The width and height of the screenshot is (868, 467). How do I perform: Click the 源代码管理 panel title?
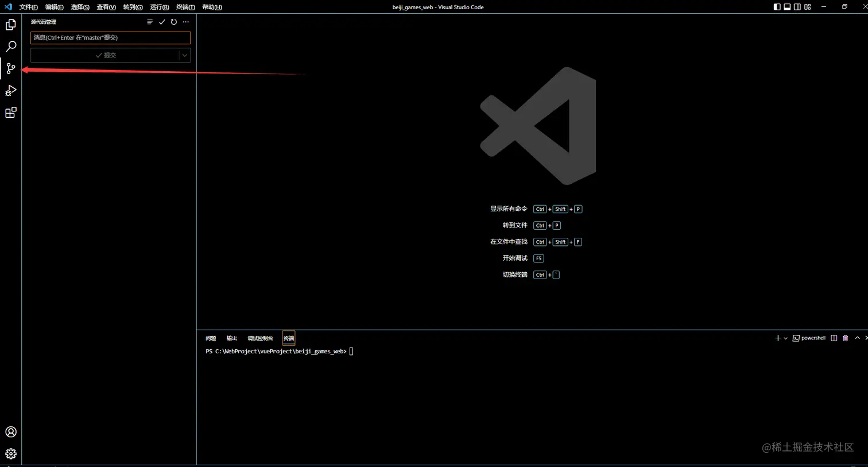pos(44,22)
